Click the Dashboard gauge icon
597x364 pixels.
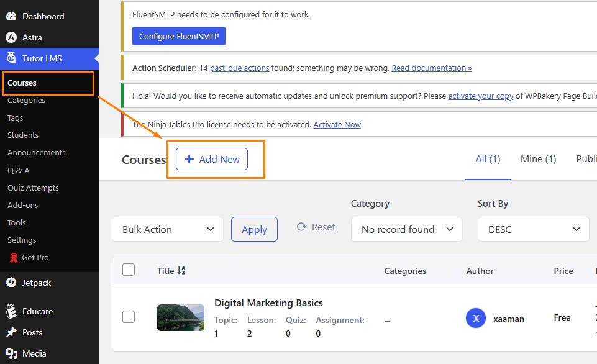[11, 16]
